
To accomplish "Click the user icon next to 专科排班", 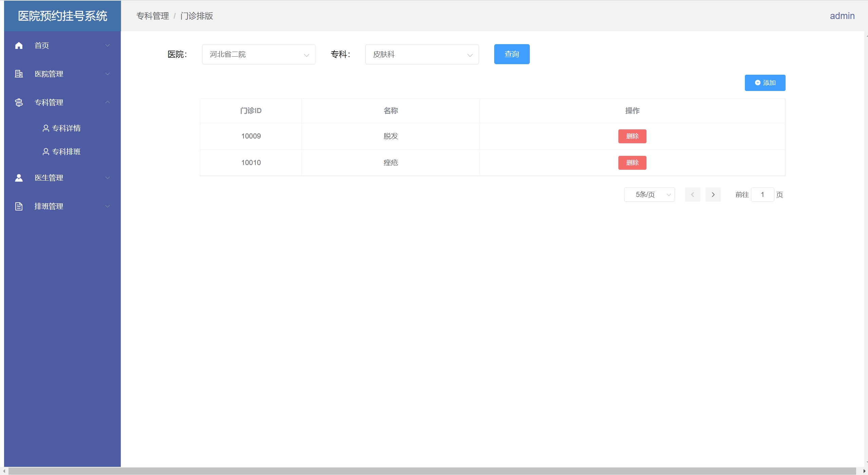I will (x=46, y=151).
